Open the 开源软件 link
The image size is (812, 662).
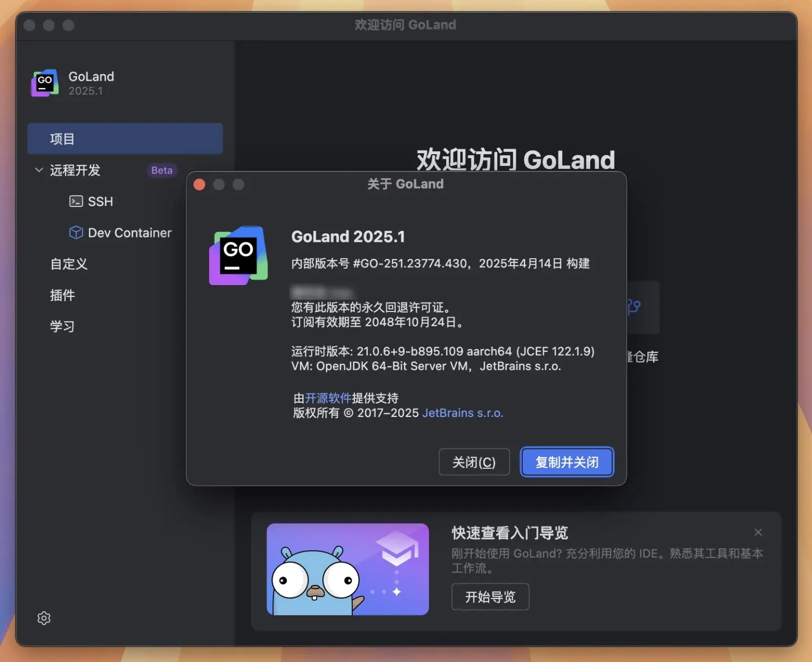pos(327,398)
